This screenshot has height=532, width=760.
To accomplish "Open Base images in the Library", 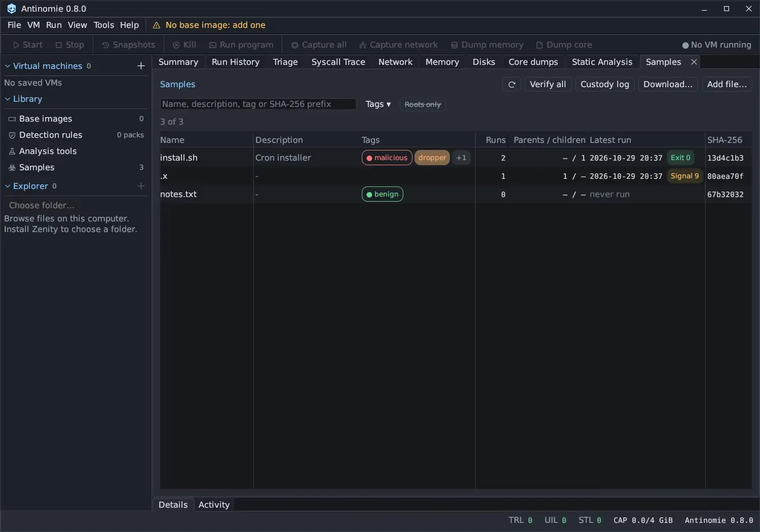I will click(x=76, y=119).
